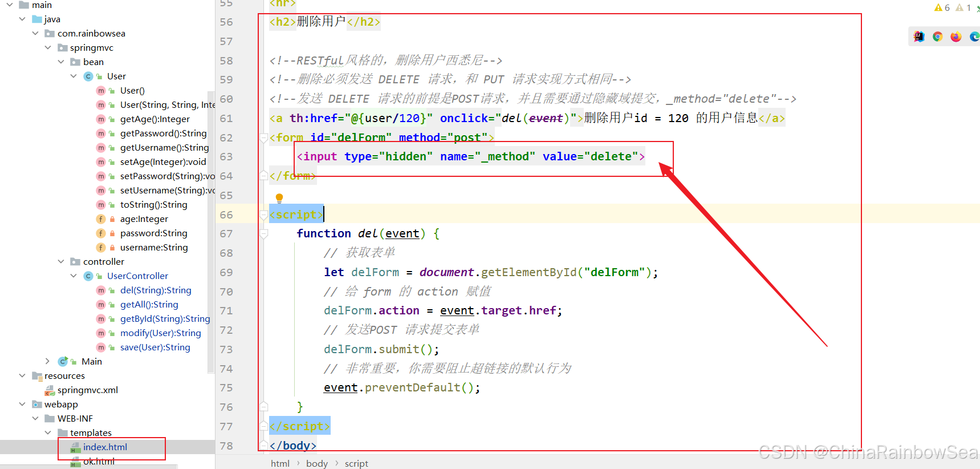Click the User class icon
980x469 pixels.
88,76
